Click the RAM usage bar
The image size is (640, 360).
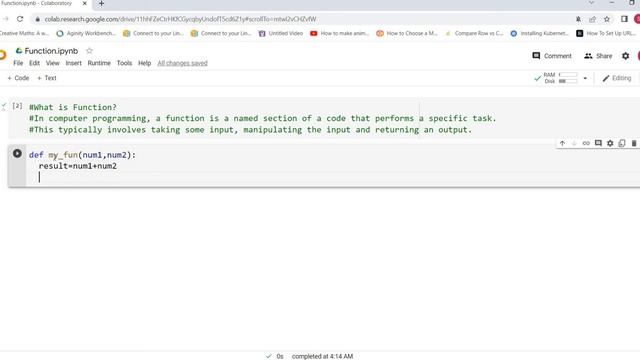[x=568, y=75]
